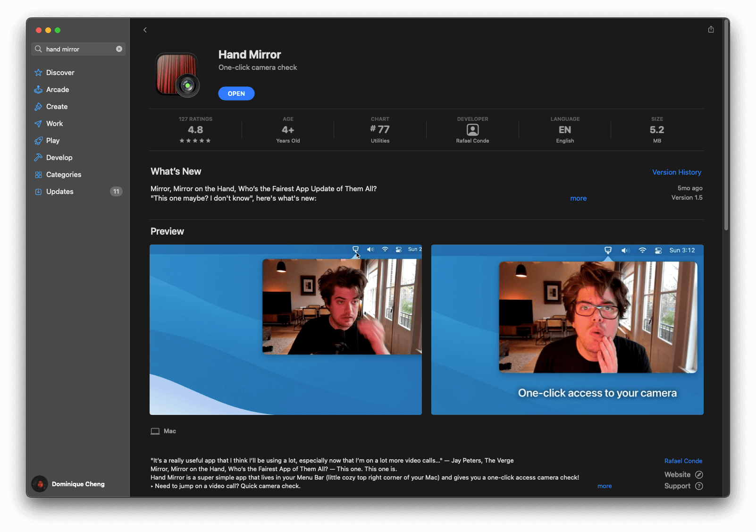
Task: Go to Arcade in sidebar
Action: coord(58,90)
